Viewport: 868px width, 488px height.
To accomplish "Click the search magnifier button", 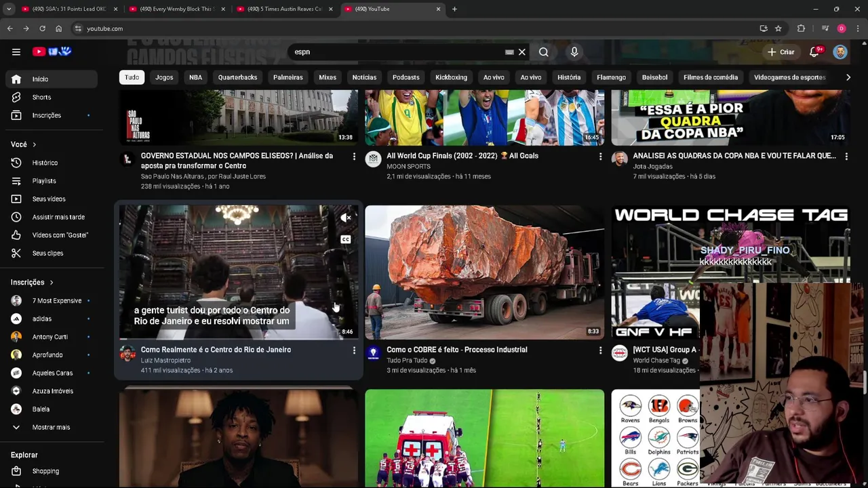I will (x=544, y=52).
